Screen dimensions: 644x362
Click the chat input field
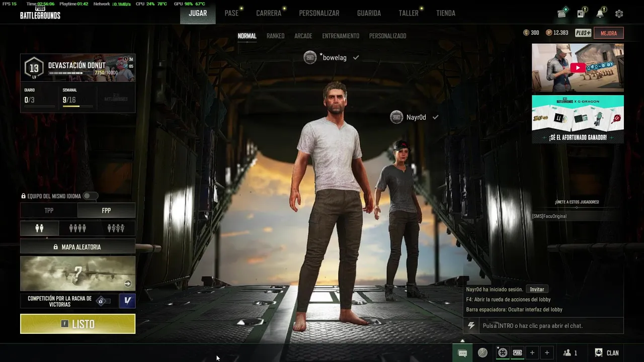point(551,326)
